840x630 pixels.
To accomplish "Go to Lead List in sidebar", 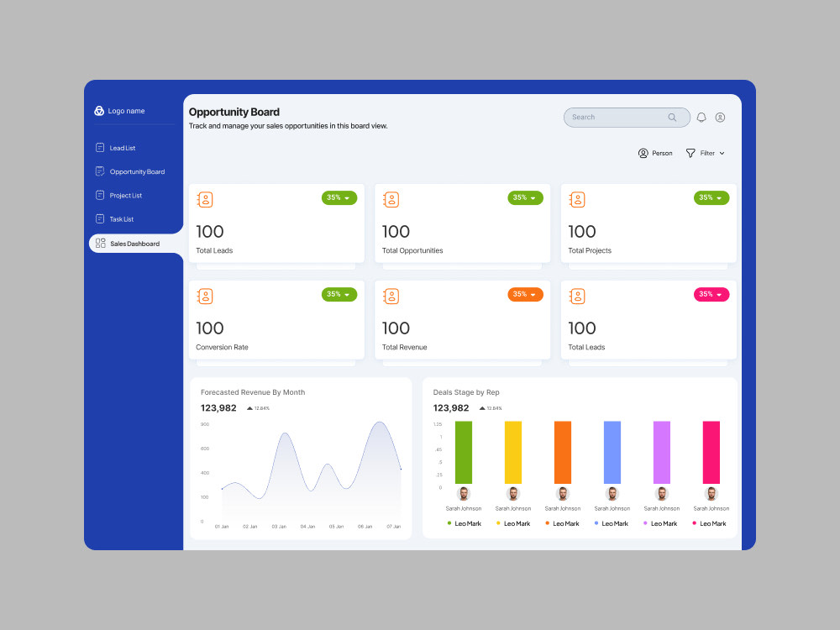I will (x=123, y=148).
